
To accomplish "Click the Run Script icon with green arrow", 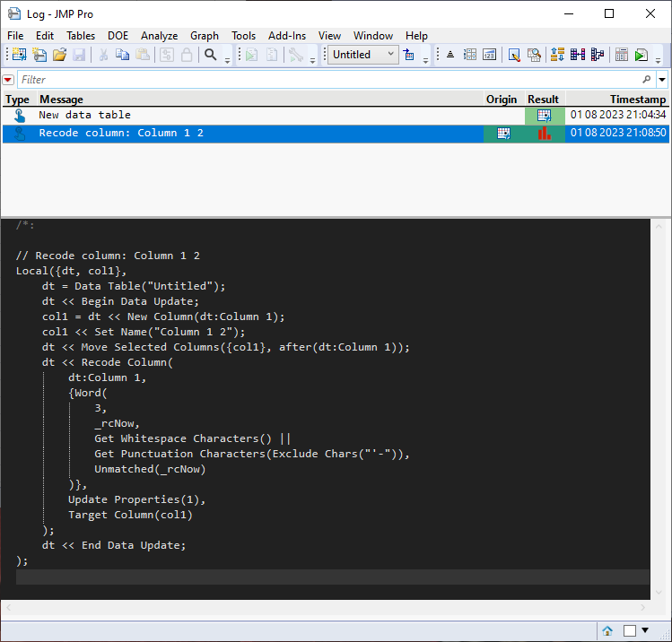I will pos(251,55).
